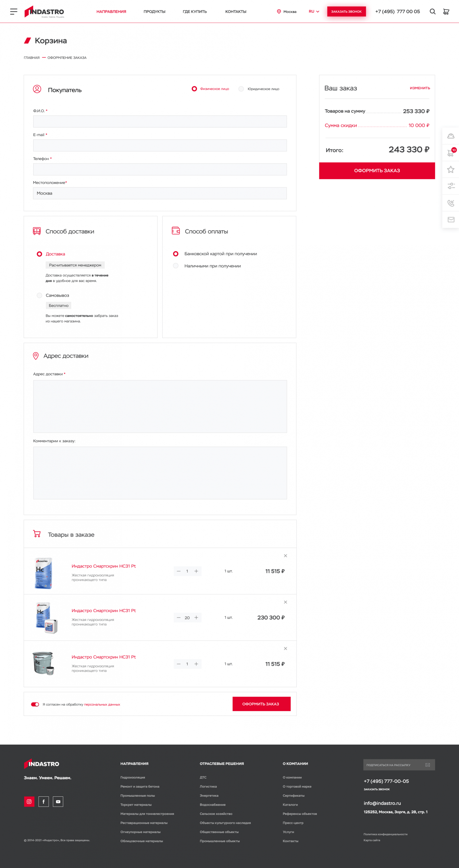Open side panel cart with 10 badge
Image resolution: width=459 pixels, height=868 pixels.
click(x=451, y=152)
